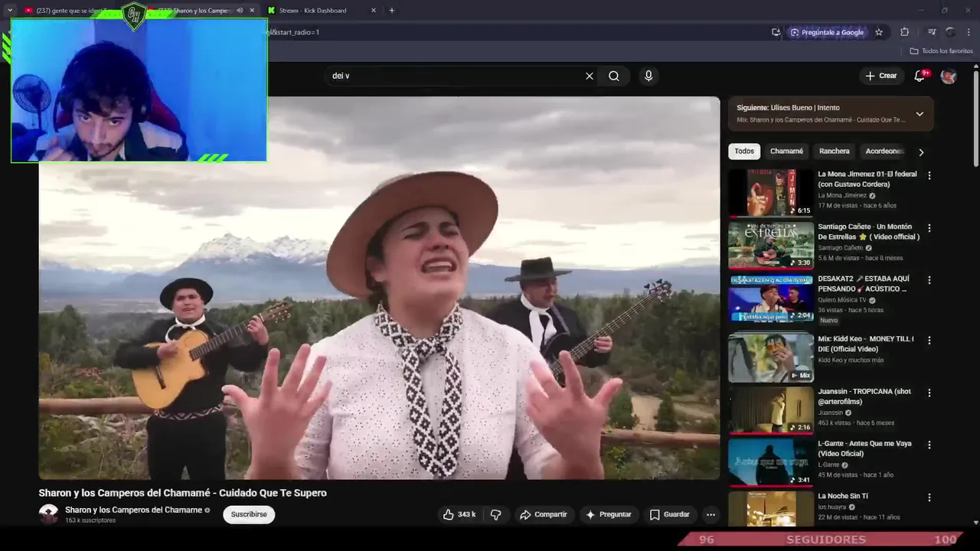The image size is (980, 551).
Task: Open more actions ellipsis under the video
Action: click(x=710, y=514)
